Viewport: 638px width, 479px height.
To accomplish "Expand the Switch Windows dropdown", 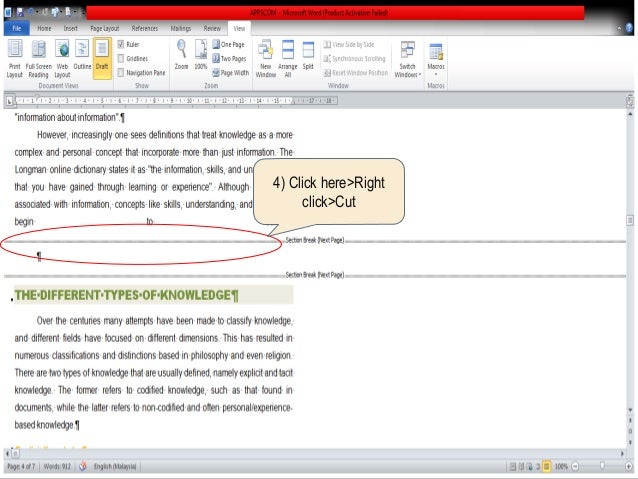I will pyautogui.click(x=407, y=59).
